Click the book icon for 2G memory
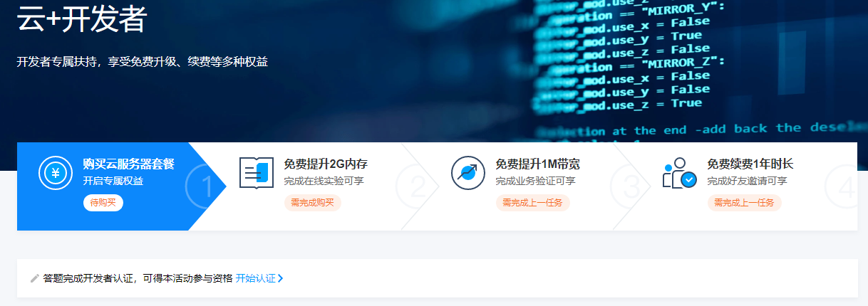 (x=257, y=173)
